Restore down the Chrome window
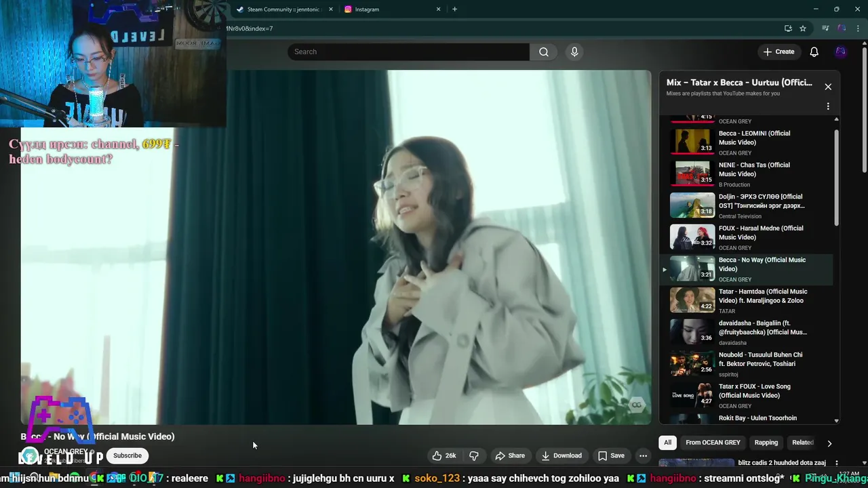The width and height of the screenshot is (868, 488). [836, 9]
